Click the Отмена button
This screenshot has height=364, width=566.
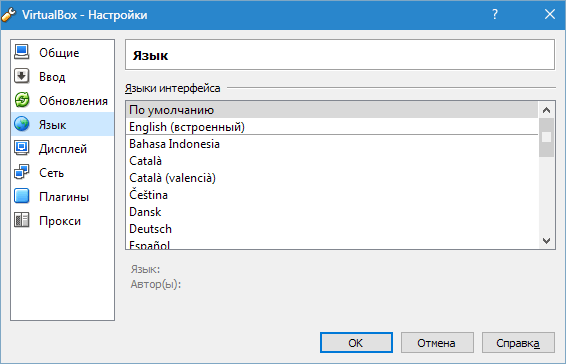pos(437,343)
